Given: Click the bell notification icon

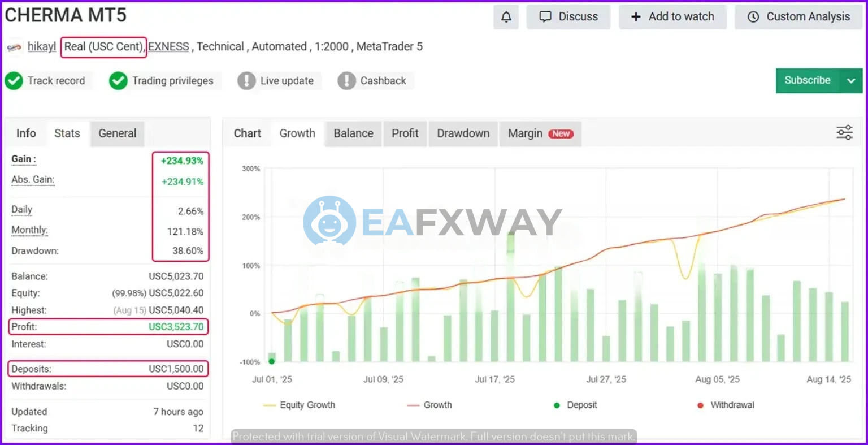Looking at the screenshot, I should (506, 17).
